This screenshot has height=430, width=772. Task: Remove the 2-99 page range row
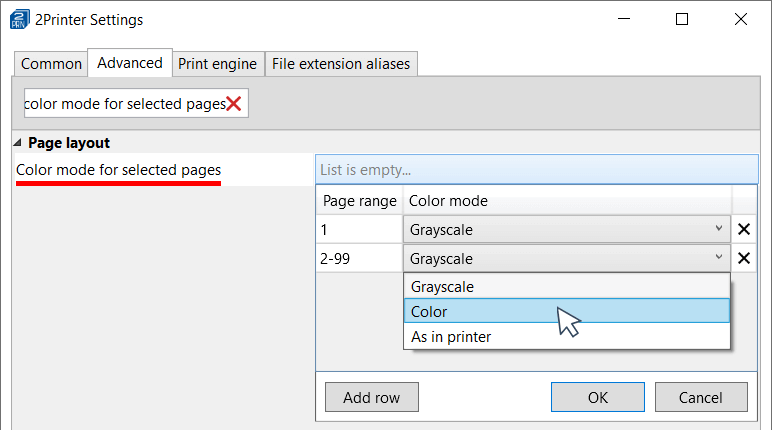(x=744, y=259)
